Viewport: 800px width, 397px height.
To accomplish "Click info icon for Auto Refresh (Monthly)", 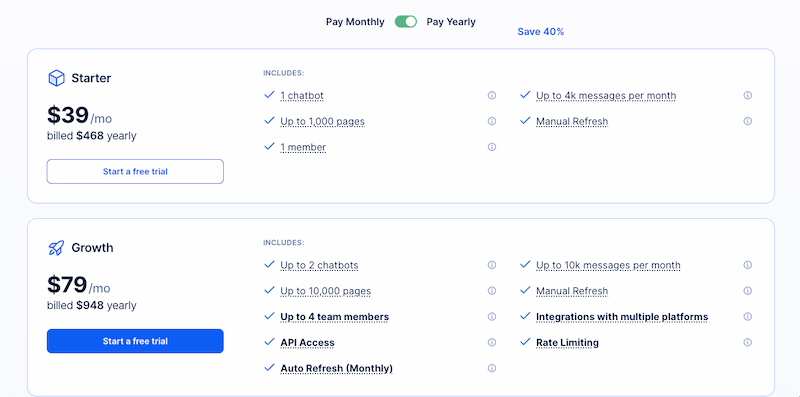I will point(492,368).
